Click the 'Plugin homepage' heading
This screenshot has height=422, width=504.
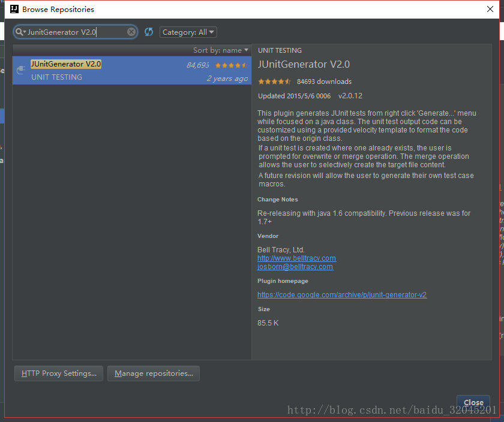(x=283, y=281)
